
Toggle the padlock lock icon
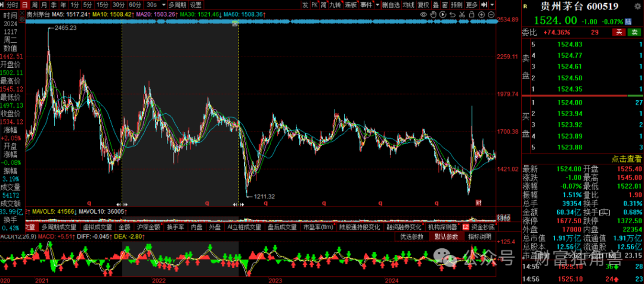pyautogui.click(x=472, y=14)
